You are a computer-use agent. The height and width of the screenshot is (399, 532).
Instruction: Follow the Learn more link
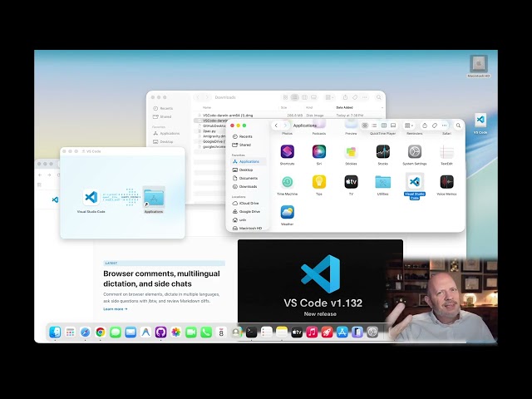click(x=116, y=309)
